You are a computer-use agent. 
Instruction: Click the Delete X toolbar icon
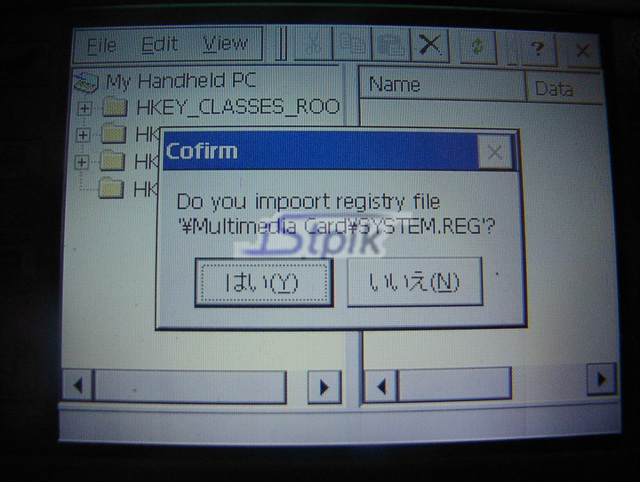(431, 46)
